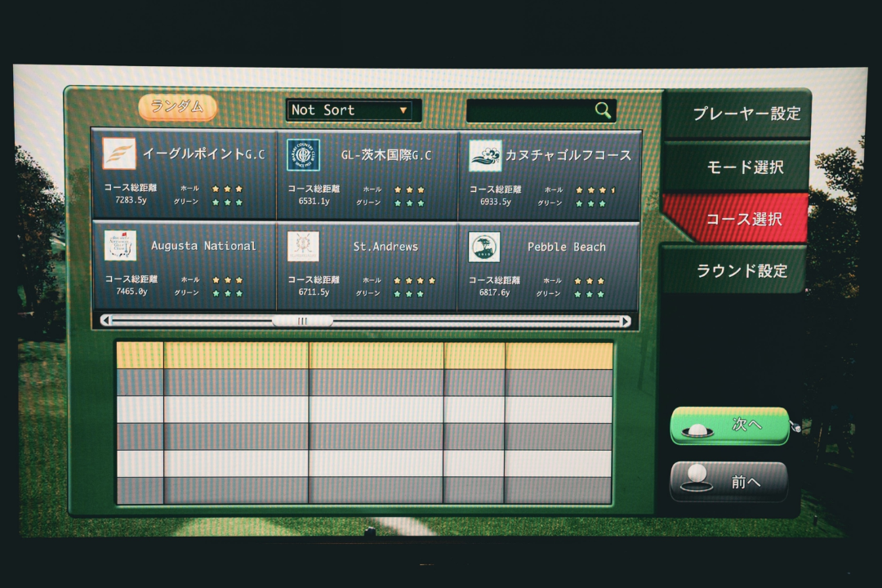Open the モード選択 tab
Image resolution: width=882 pixels, height=588 pixels.
tap(736, 167)
